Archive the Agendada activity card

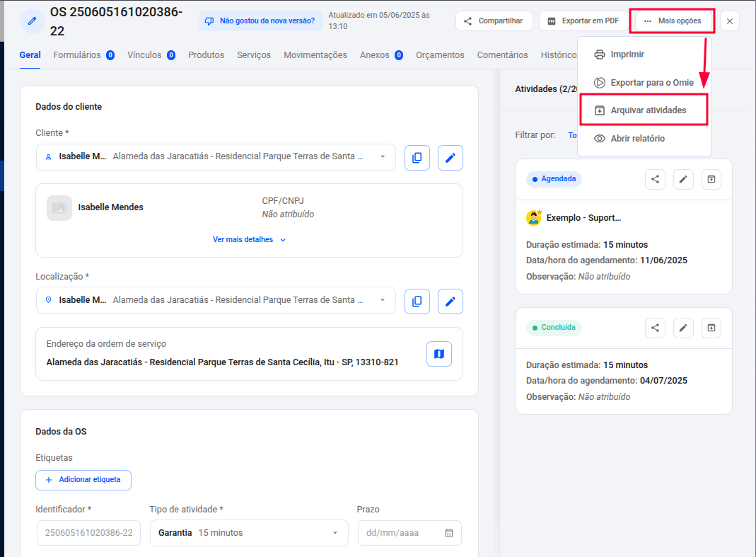click(711, 179)
